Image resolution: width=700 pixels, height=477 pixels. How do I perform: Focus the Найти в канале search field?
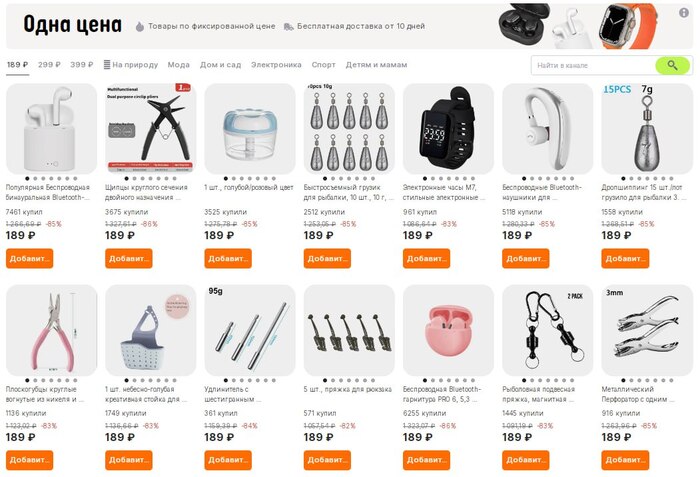click(x=594, y=66)
